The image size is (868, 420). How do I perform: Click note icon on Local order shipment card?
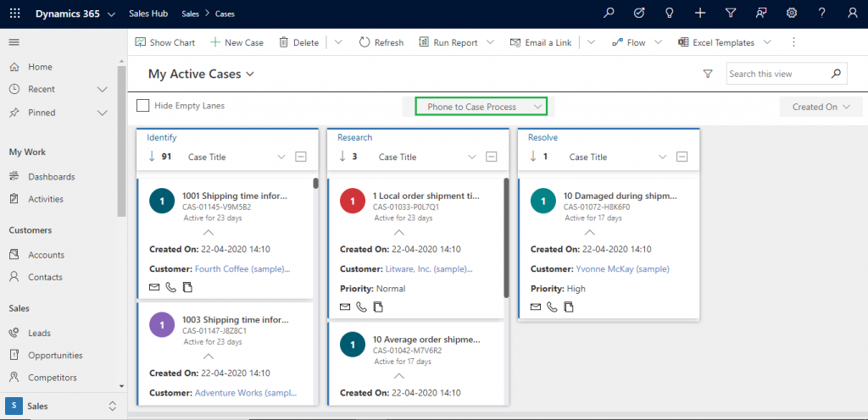pos(378,307)
